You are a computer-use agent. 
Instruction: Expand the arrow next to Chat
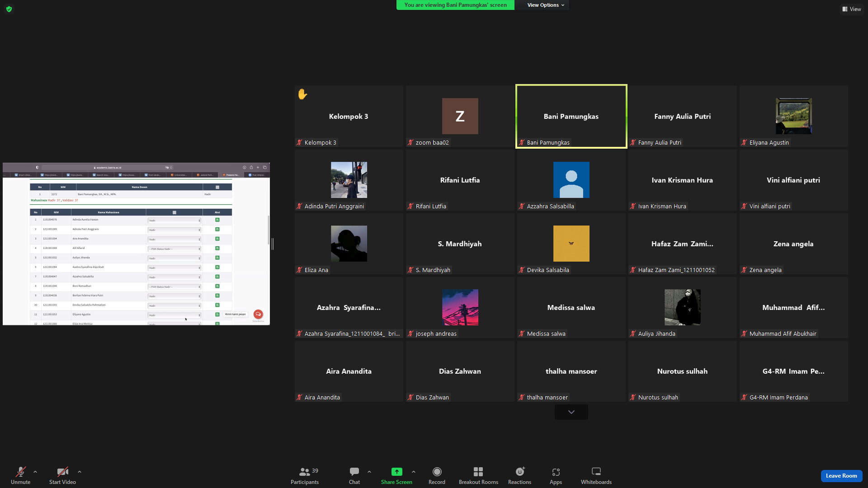pyautogui.click(x=369, y=472)
